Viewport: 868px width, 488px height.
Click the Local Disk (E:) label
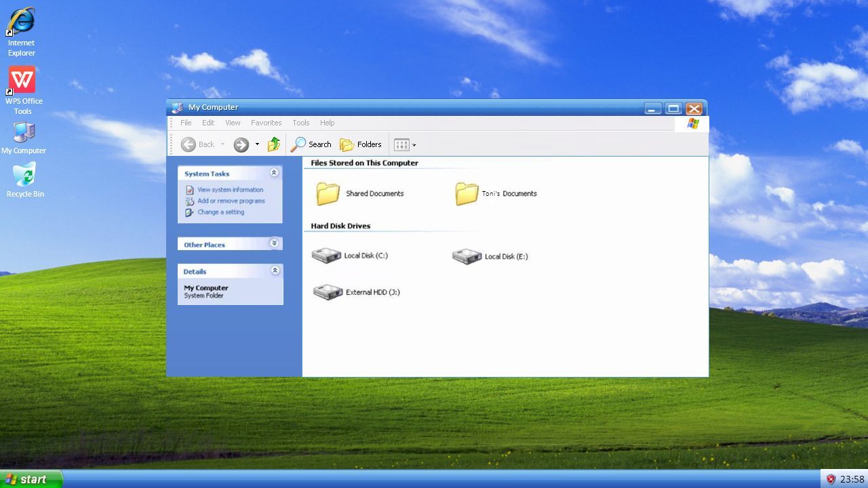tap(507, 257)
